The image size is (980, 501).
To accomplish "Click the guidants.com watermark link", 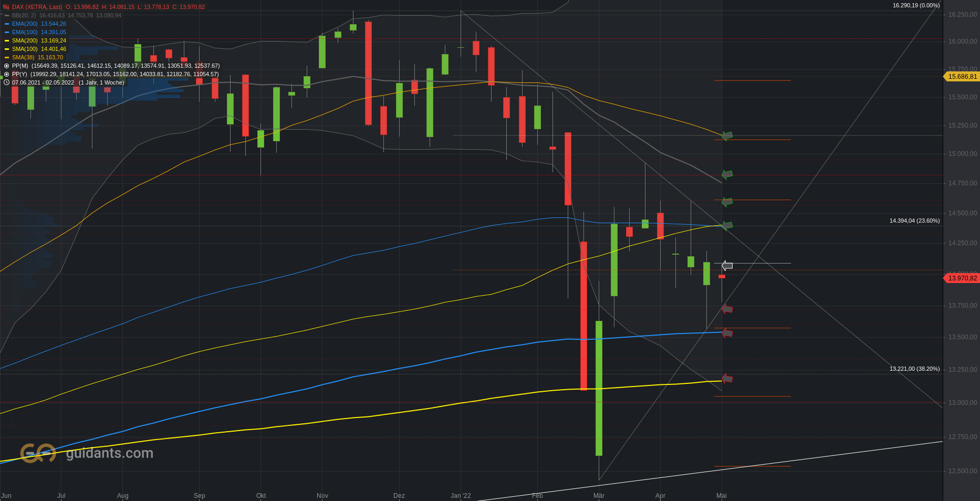I will 110,453.
